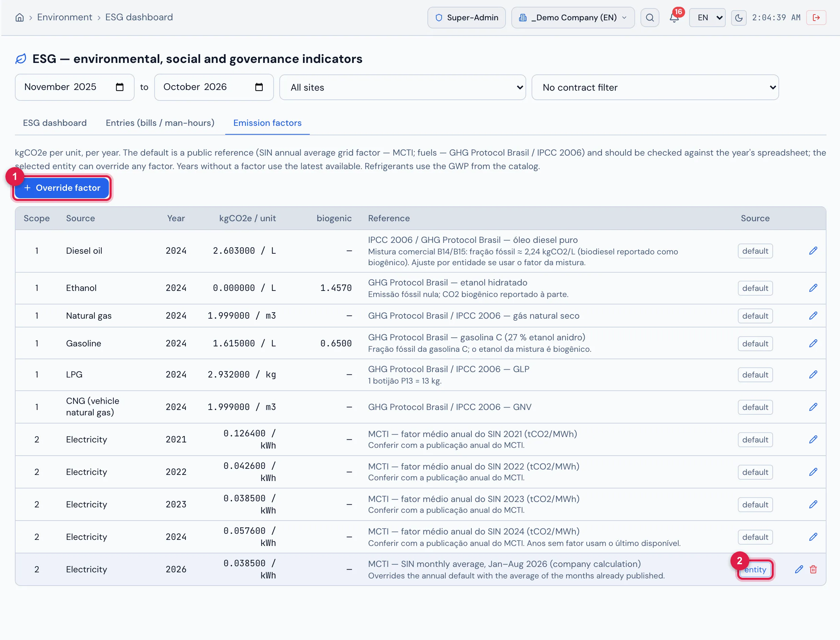Image resolution: width=840 pixels, height=640 pixels.
Task: Click the default badge on Diesel oil row
Action: pos(755,251)
